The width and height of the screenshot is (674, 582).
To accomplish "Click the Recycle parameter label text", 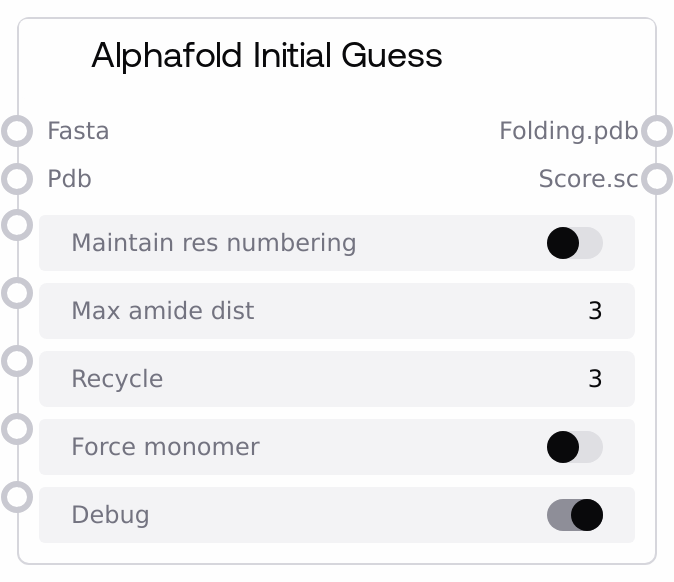I will tap(117, 379).
